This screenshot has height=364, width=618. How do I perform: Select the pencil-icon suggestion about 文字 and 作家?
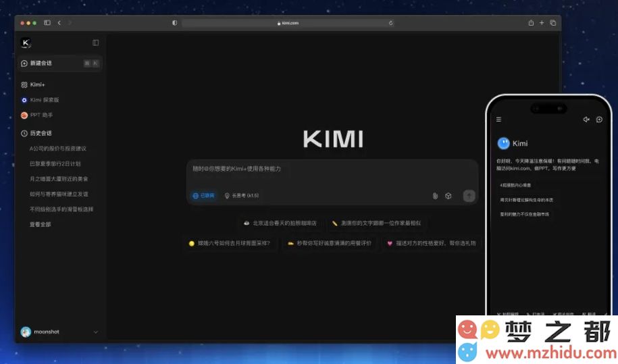pyautogui.click(x=376, y=223)
